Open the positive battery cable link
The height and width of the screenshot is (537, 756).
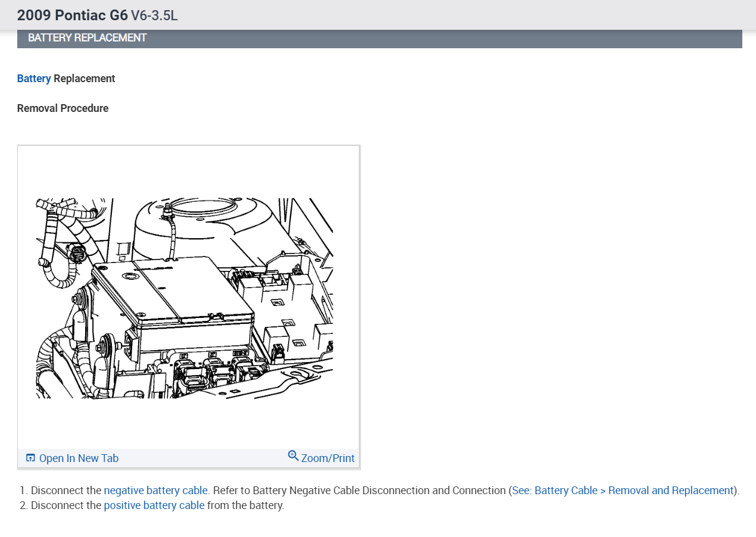tap(154, 505)
